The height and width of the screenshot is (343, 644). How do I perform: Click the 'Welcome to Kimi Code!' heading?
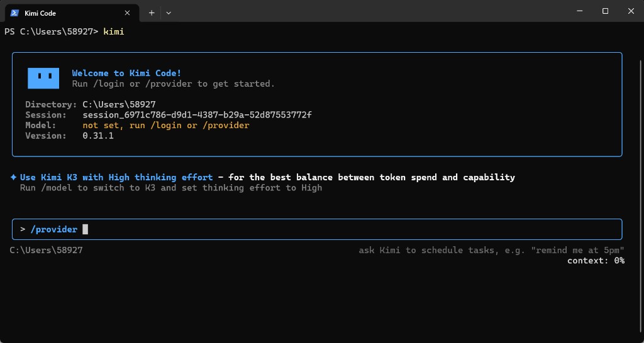[x=126, y=73]
